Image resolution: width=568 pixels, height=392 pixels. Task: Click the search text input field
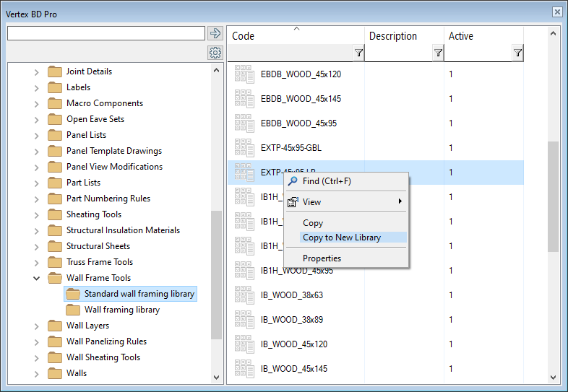pos(106,33)
